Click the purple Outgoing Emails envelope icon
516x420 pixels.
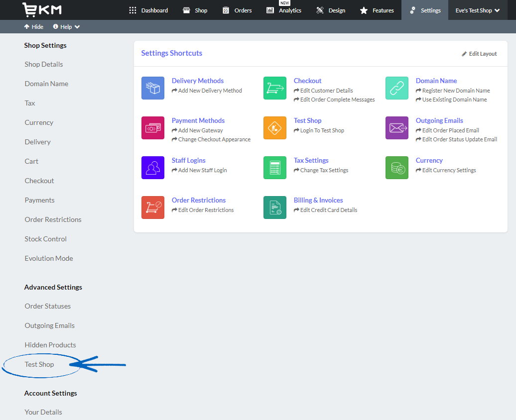(397, 128)
